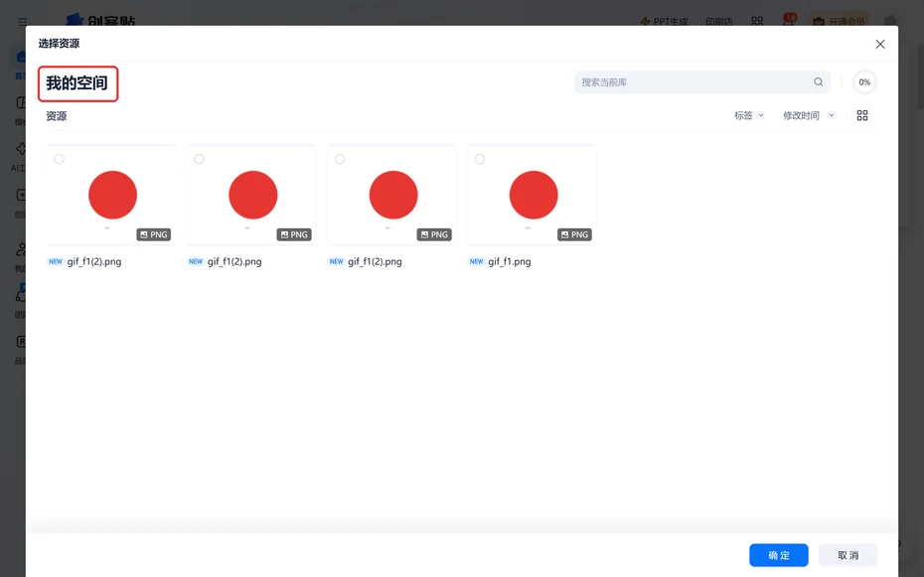Click the 我的空间 heading
Image resolution: width=924 pixels, height=577 pixels.
(77, 83)
